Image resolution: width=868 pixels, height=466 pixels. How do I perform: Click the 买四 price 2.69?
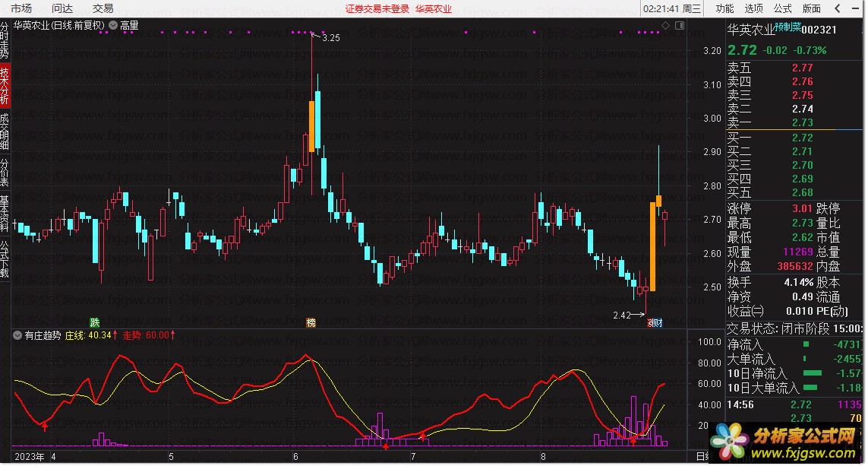pyautogui.click(x=802, y=179)
